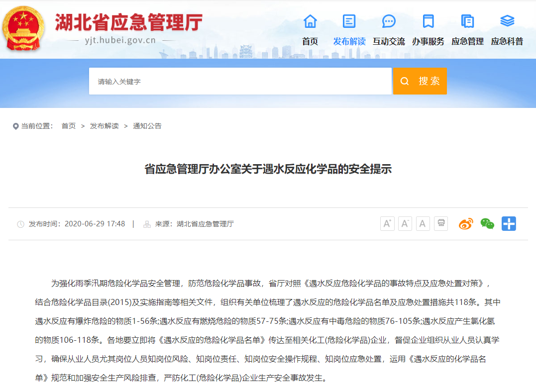Open the 发布解读 navigation item
The width and height of the screenshot is (536, 392).
coord(349,30)
